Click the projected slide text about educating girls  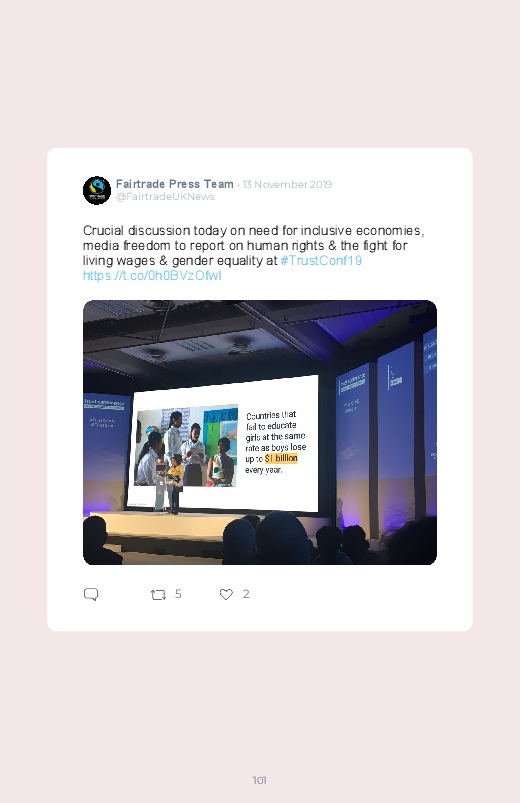click(x=275, y=442)
